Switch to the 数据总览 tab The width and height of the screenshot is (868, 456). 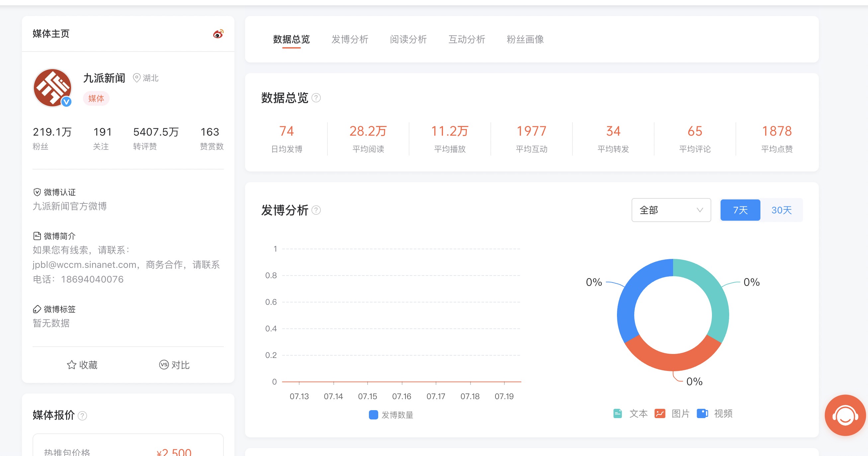(x=292, y=40)
